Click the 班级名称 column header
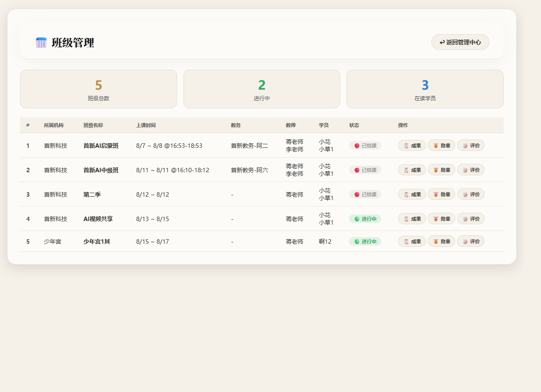Viewport: 541px width, 392px height. 93,125
